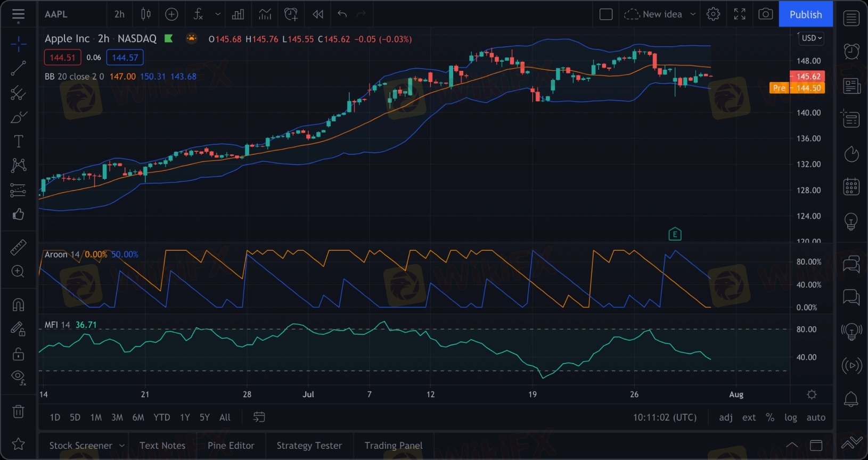Screen dimensions: 868x460
Task: Toggle lock all drawing tools
Action: pyautogui.click(x=18, y=354)
